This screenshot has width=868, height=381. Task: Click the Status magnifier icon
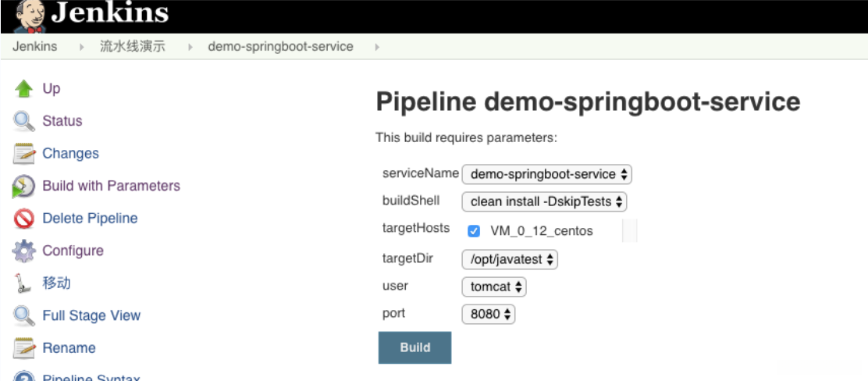(x=24, y=122)
